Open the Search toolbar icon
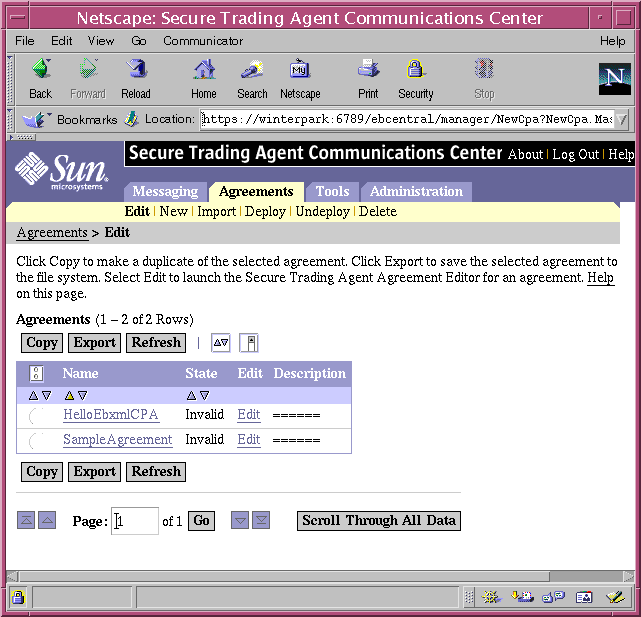641x617 pixels. pos(252,69)
